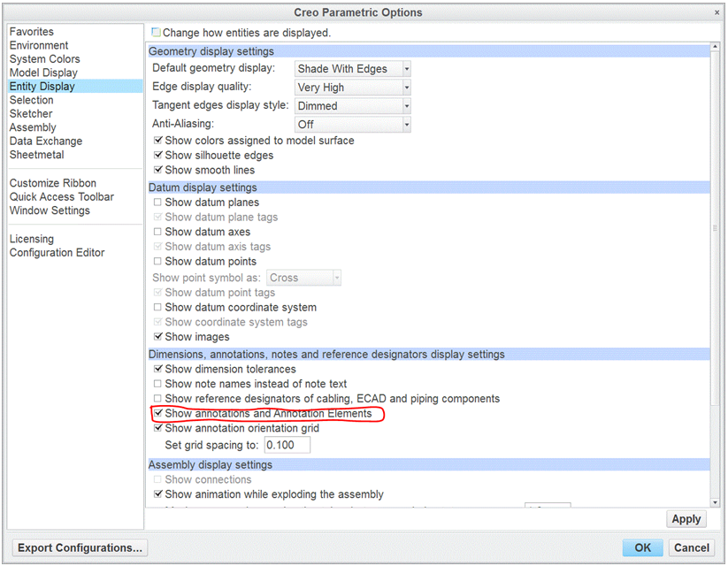This screenshot has height=566, width=728.
Task: Uncheck Show annotation orientation grid
Action: [157, 428]
